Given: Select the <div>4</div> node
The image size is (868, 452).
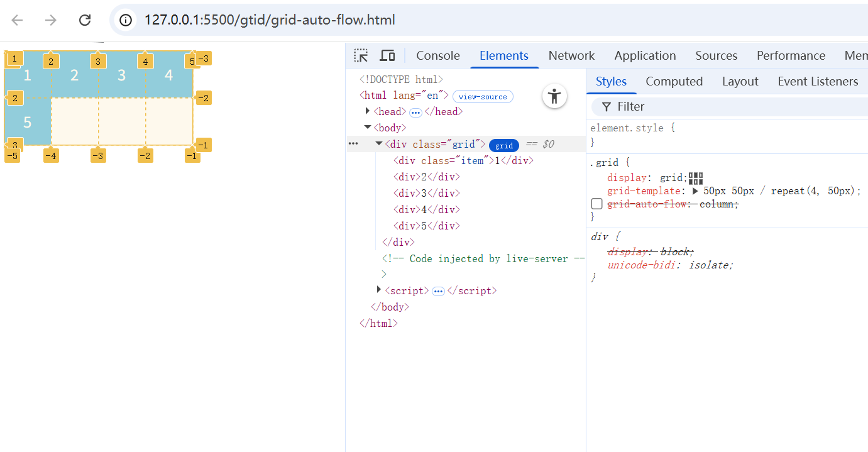Looking at the screenshot, I should (x=427, y=209).
